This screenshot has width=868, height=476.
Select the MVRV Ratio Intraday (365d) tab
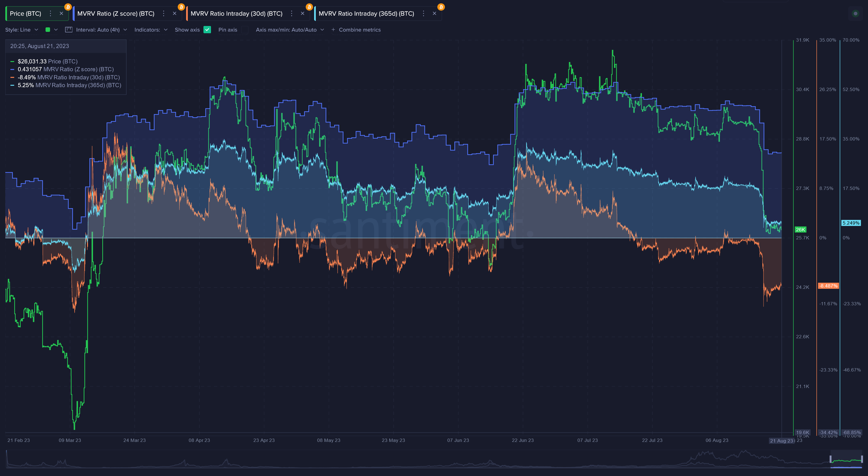click(x=366, y=13)
